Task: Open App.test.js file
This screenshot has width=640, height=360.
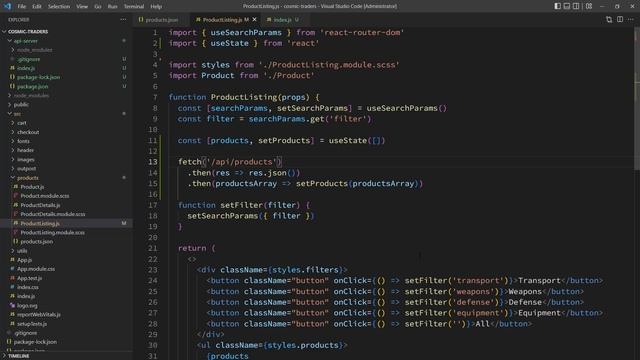Action: [29, 278]
